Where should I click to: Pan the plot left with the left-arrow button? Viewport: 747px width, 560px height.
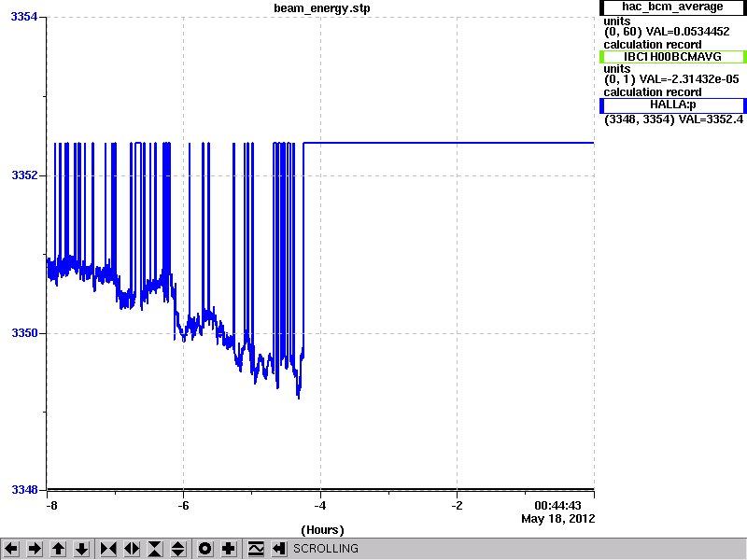click(11, 549)
